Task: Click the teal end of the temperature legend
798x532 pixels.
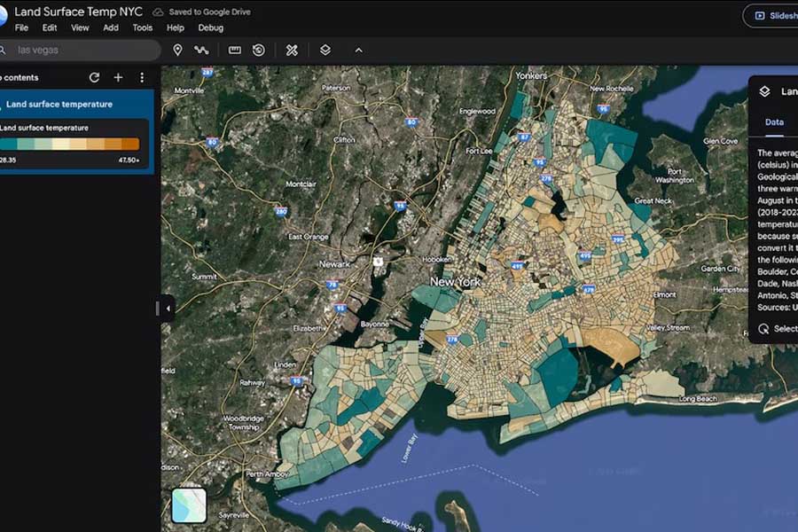Action: click(8, 144)
